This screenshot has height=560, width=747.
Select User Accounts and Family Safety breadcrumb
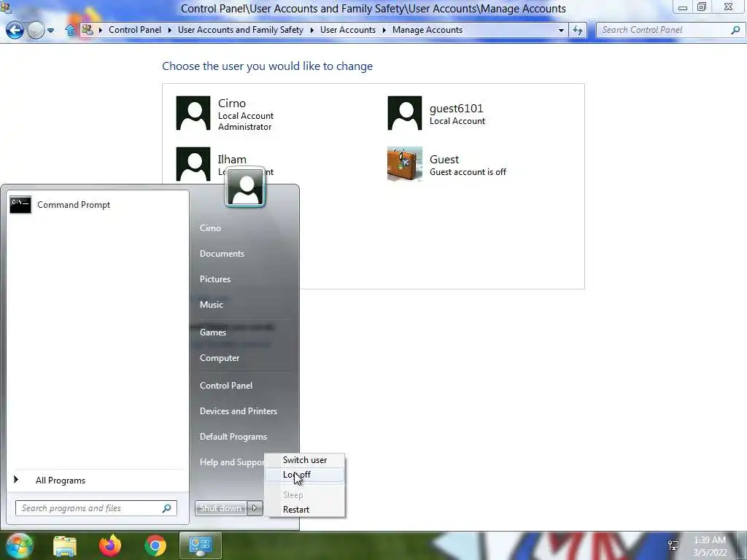tap(241, 30)
